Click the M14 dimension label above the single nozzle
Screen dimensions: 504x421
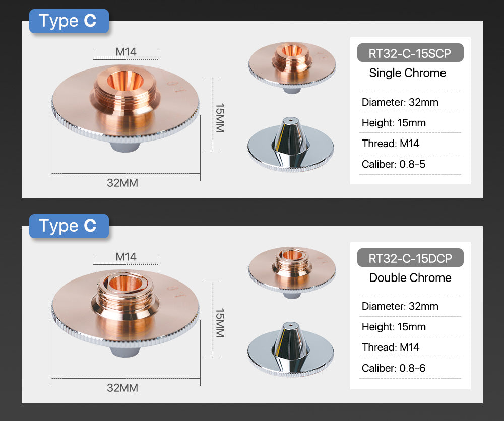point(126,52)
